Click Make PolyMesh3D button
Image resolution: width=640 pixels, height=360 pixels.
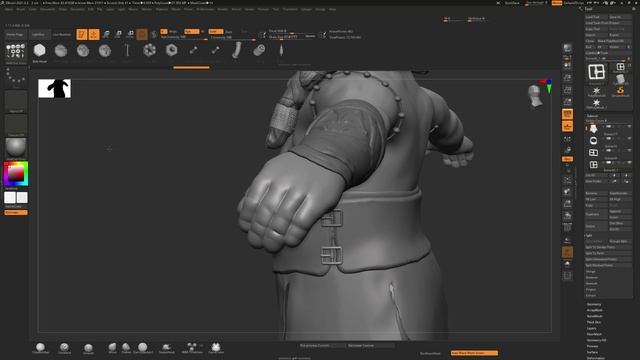click(613, 41)
